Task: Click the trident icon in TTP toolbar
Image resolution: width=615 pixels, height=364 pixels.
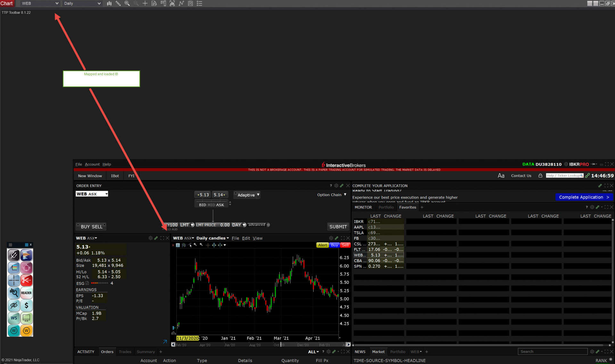Action: [x=13, y=255]
